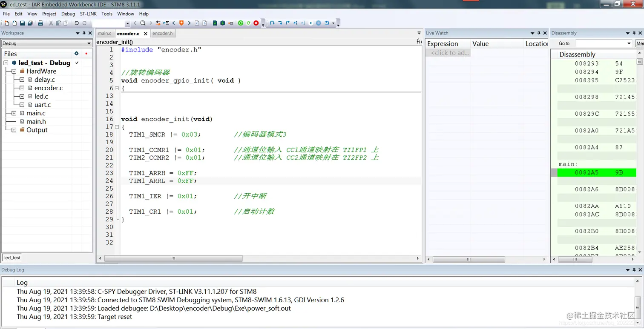644x329 pixels.
Task: Click the Live Watch horizontal scrollbar thumb
Action: (x=469, y=259)
